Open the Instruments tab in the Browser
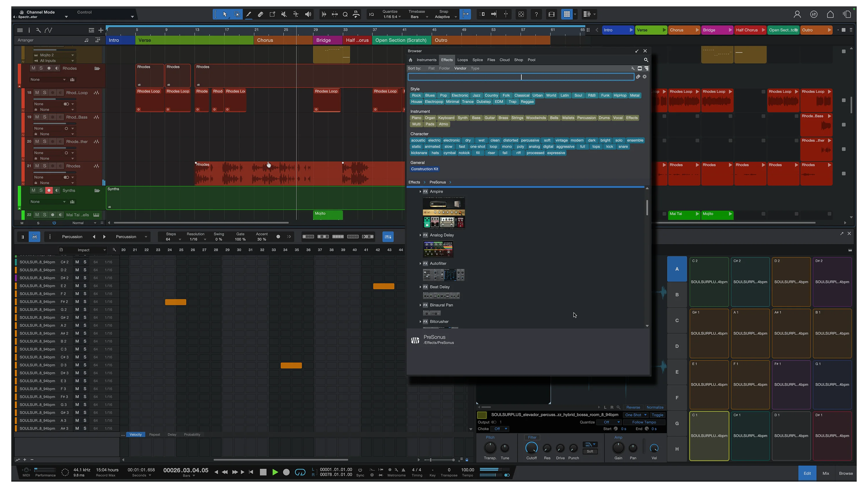This screenshot has height=488, width=868. point(426,60)
